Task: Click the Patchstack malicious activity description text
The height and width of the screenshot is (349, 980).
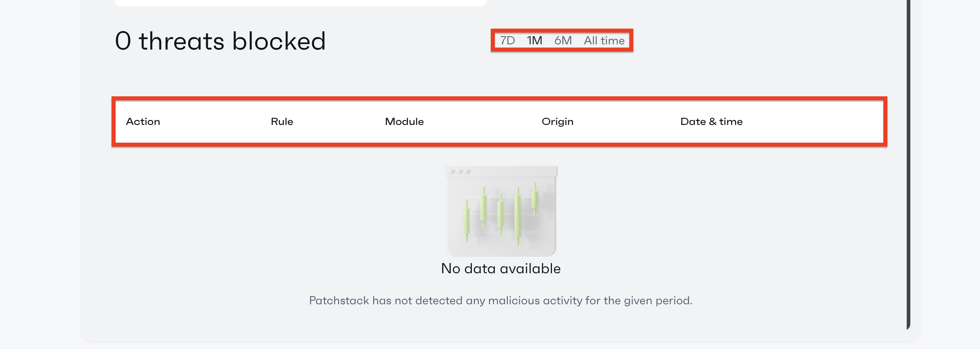Action: 500,301
